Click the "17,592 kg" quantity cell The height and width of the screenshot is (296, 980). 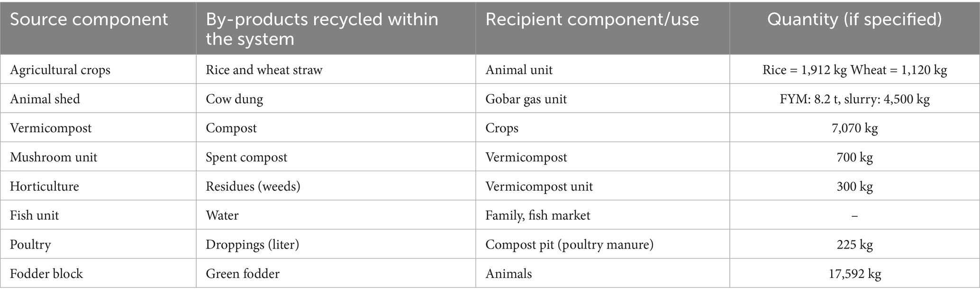[x=854, y=274]
